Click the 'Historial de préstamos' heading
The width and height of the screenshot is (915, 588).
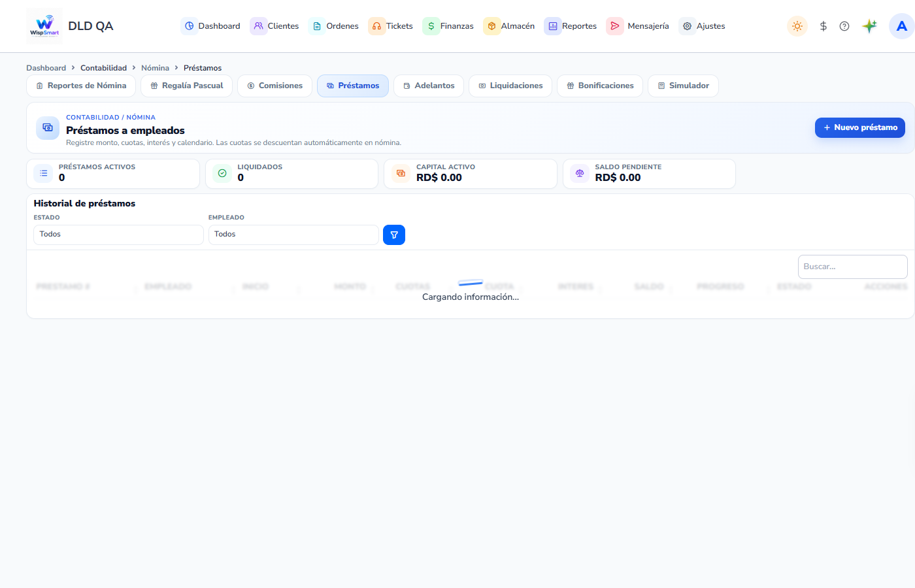point(85,203)
